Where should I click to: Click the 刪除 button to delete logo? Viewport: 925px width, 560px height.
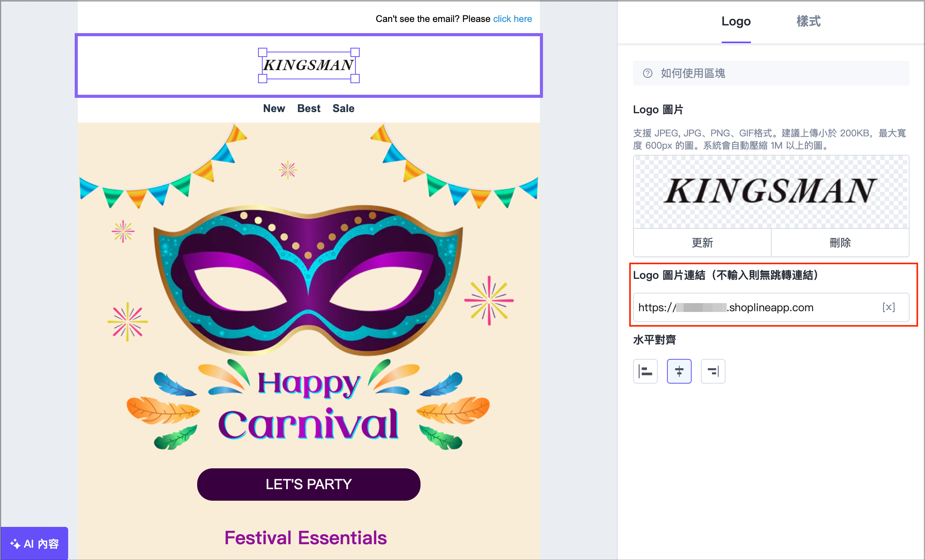840,243
